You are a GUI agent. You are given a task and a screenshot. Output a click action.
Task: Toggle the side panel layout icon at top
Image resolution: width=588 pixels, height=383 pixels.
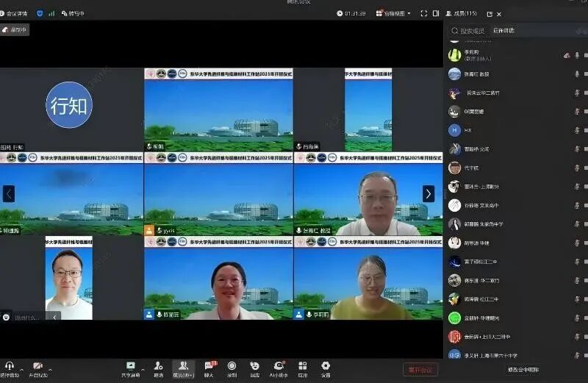tap(436, 13)
